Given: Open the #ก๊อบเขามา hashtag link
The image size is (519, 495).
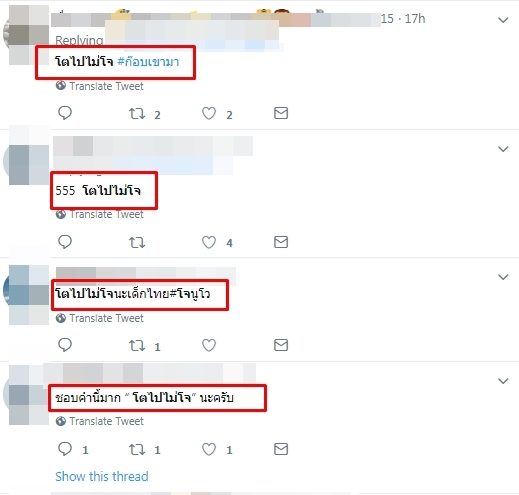Looking at the screenshot, I should tap(148, 62).
